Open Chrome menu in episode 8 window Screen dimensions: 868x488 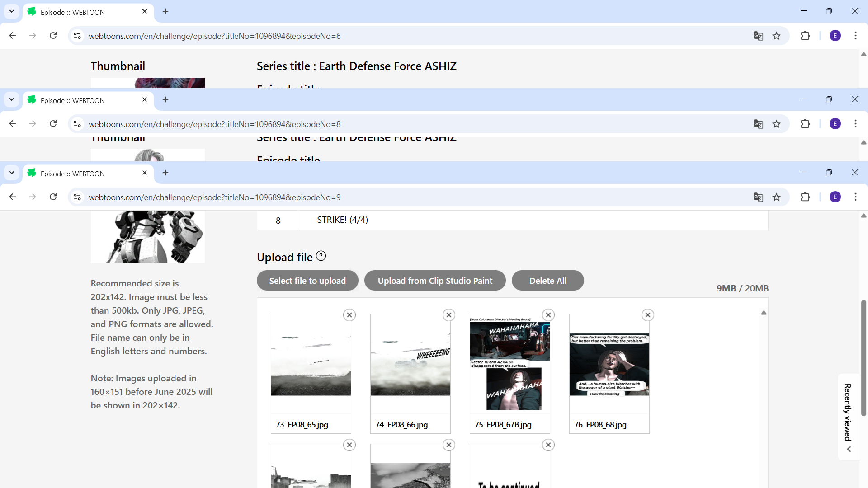click(855, 124)
